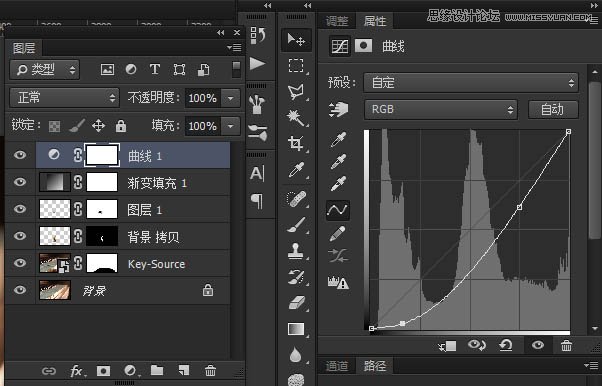Click the black point eyedropper in Curves
This screenshot has height=386, width=602.
click(x=338, y=140)
